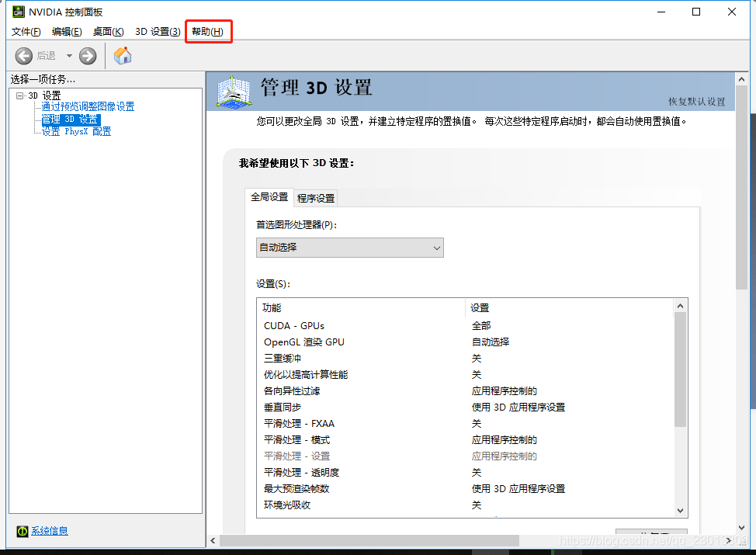Open the 文件(F) menu
Screen dimensions: 756x555
tap(26, 31)
